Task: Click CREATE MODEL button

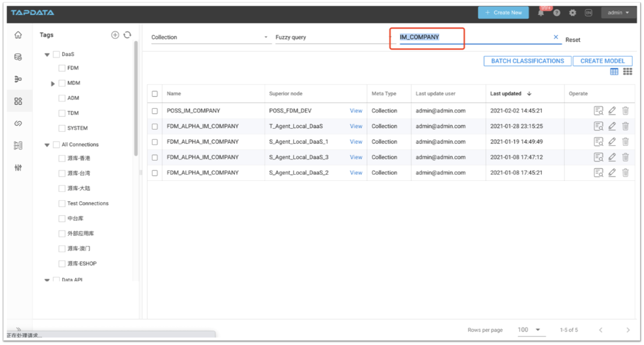Action: [602, 61]
